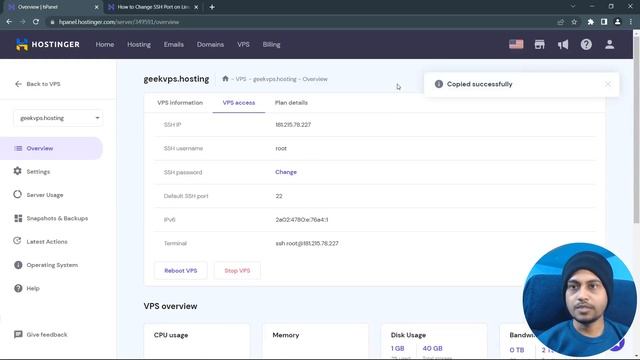Open the tab search chevron in Chrome

pos(573,7)
